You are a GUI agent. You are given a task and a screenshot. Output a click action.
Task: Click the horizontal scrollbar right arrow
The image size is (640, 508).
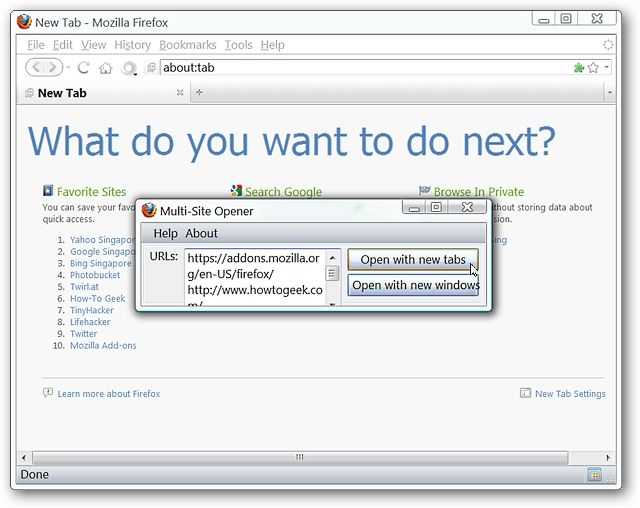point(608,457)
